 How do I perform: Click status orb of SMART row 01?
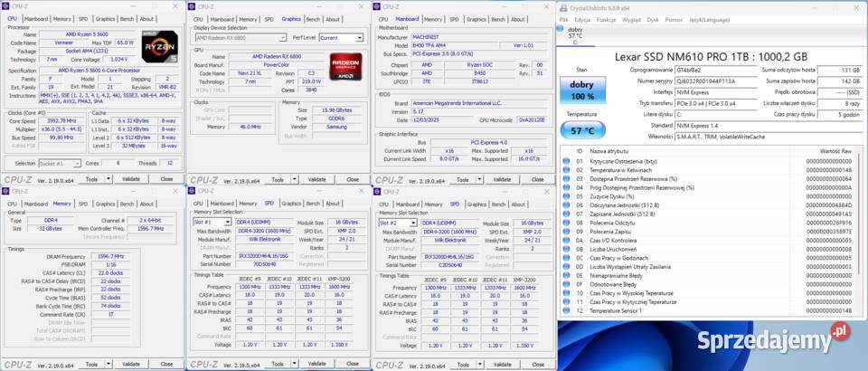566,161
